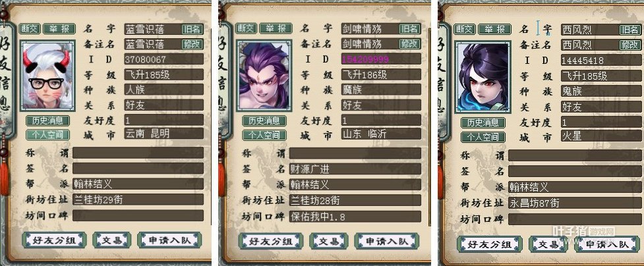Open 历史消息 for 蓝雪识蓓
The height and width of the screenshot is (266, 644).
pyautogui.click(x=47, y=120)
